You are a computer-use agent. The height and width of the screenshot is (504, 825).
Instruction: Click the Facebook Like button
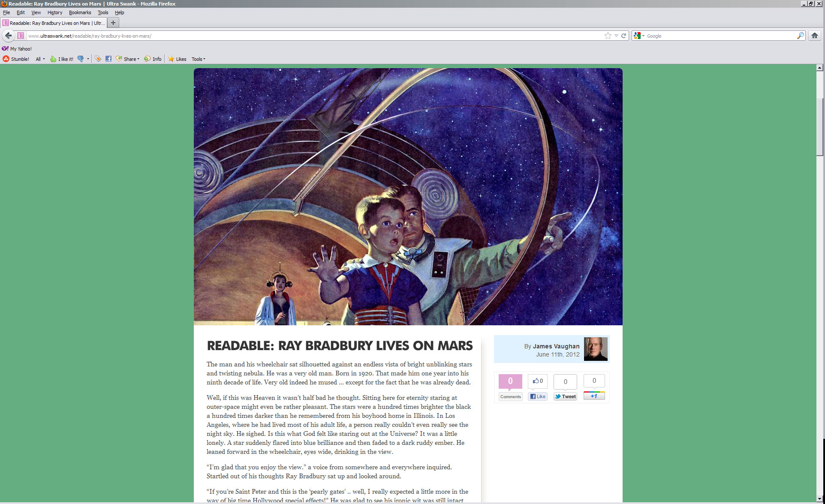[x=538, y=396]
